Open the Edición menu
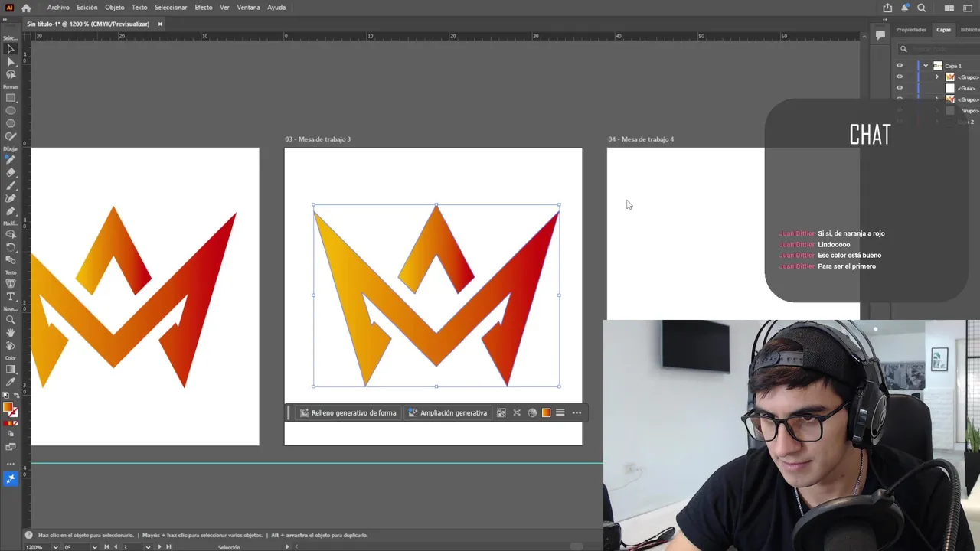This screenshot has width=980, height=551. [x=87, y=8]
